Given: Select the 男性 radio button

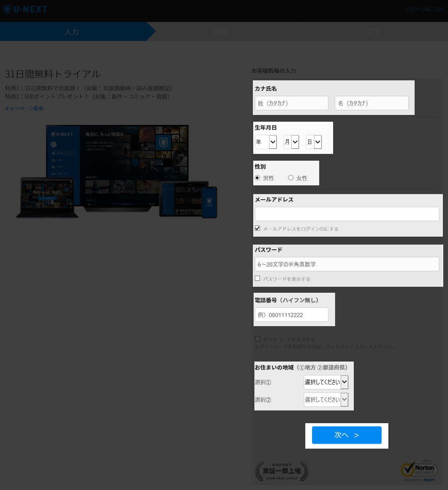Looking at the screenshot, I should pyautogui.click(x=257, y=178).
